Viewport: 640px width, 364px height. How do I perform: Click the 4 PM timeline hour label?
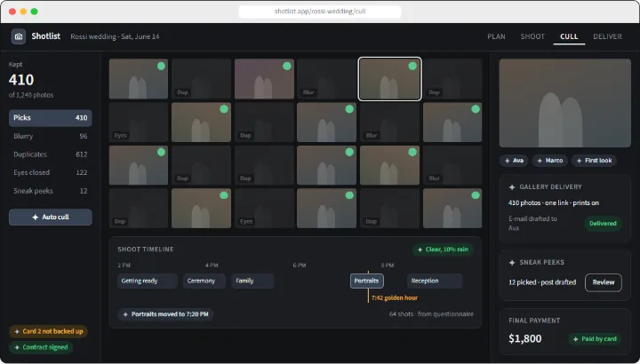tap(212, 265)
